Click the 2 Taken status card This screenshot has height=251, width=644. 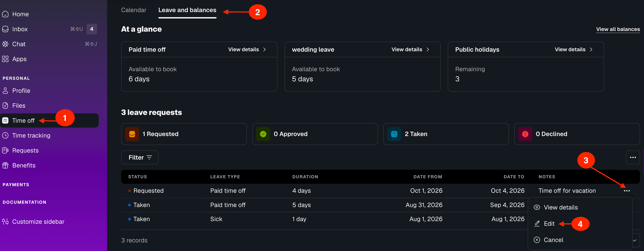446,134
